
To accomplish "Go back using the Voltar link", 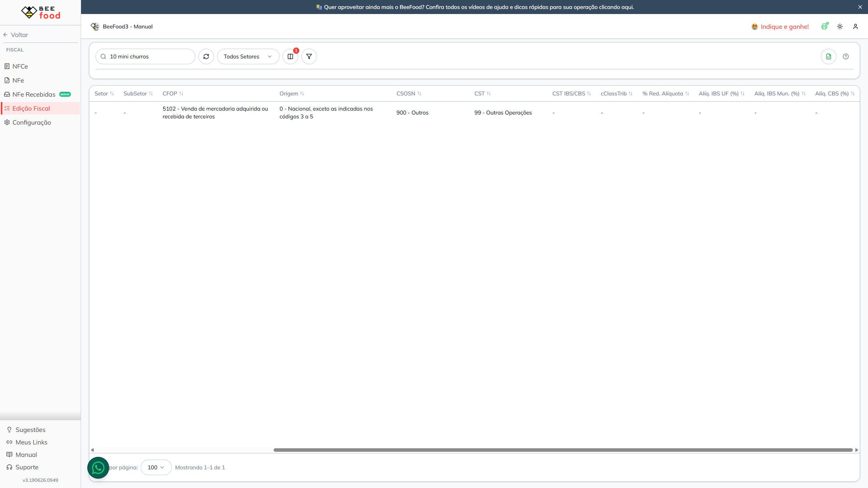I will point(16,35).
